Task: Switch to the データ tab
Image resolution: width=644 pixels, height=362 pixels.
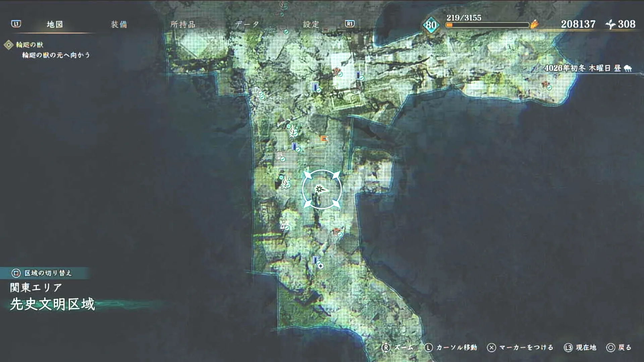Action: 247,24
